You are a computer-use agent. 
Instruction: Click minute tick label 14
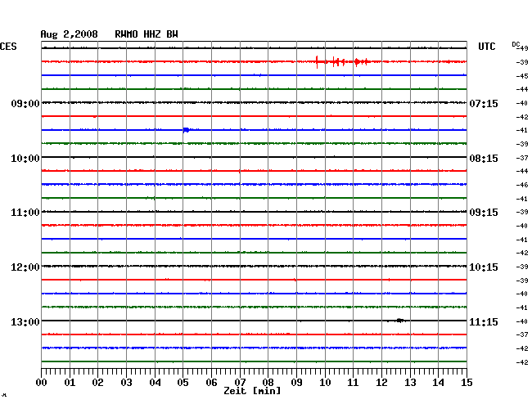tap(438, 382)
